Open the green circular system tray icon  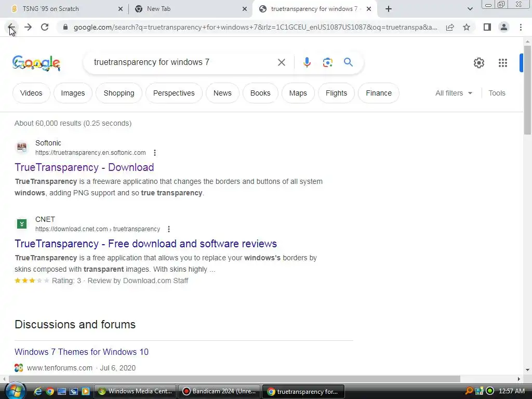click(x=489, y=391)
